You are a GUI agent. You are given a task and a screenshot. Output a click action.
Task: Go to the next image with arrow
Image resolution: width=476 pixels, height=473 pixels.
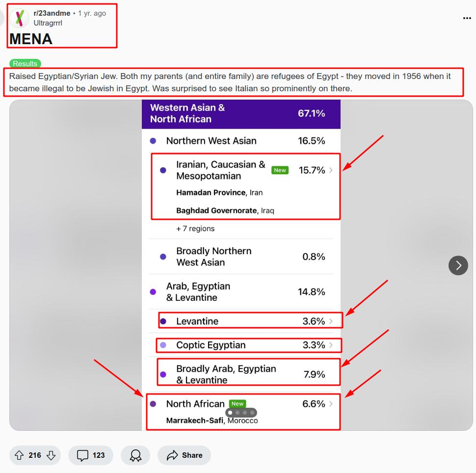point(458,265)
